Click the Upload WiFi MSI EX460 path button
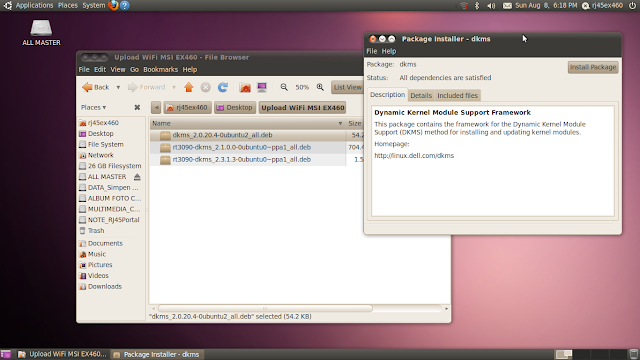 (x=302, y=108)
